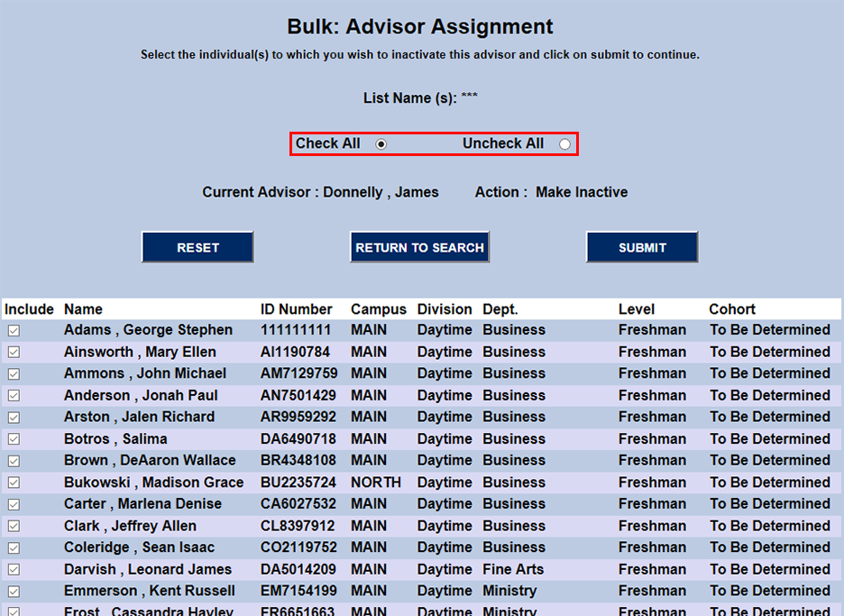Toggle the checkbox for Brown, DeAaron Wallace
This screenshot has height=616, width=844.
click(13, 460)
